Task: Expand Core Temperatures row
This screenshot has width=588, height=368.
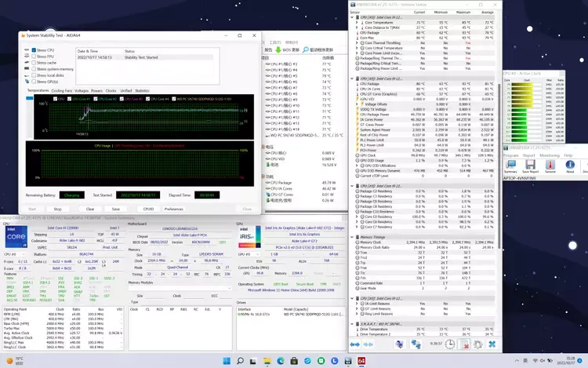Action: point(357,23)
